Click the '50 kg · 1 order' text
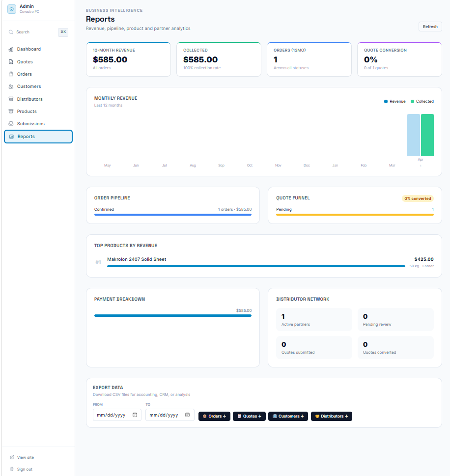 click(x=422, y=266)
